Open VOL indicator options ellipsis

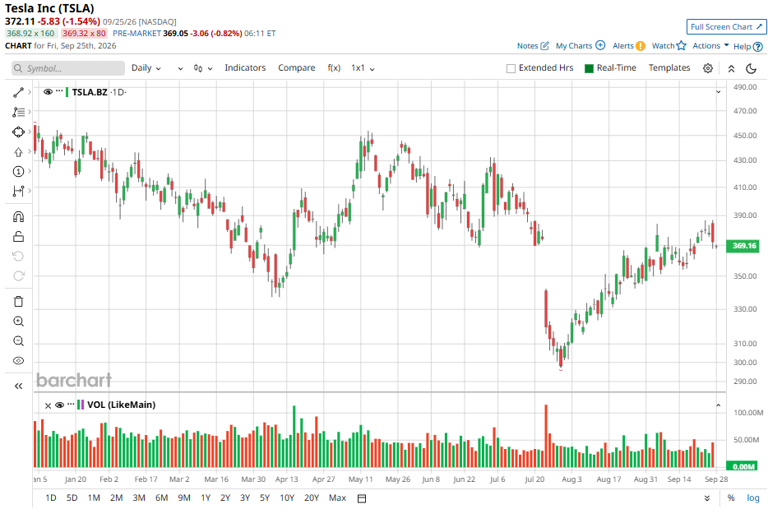coord(71,404)
